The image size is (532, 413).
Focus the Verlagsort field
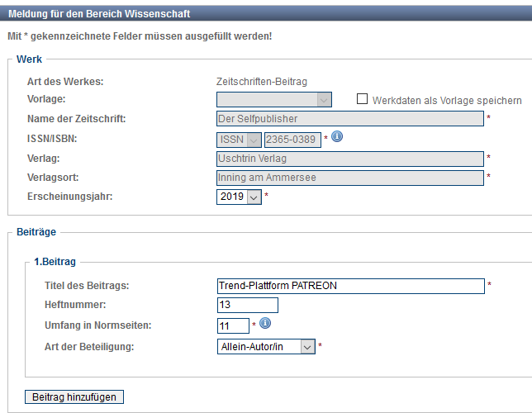pos(349,178)
